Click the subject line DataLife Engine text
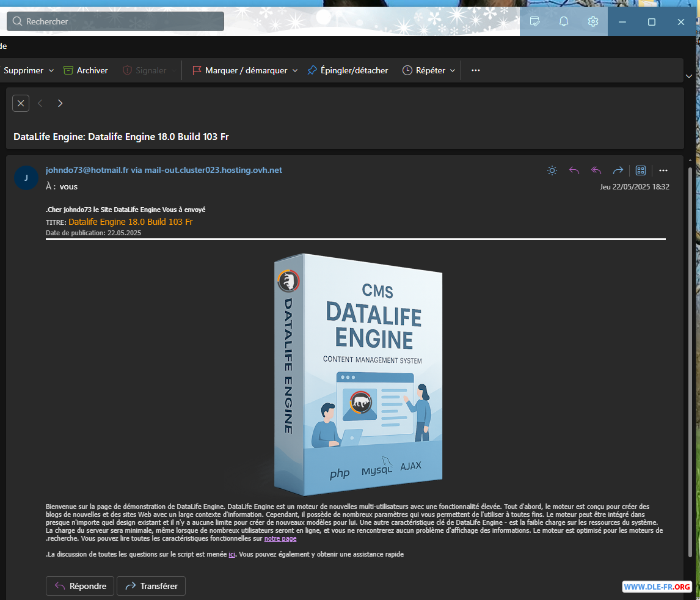This screenshot has height=600, width=700. point(121,137)
